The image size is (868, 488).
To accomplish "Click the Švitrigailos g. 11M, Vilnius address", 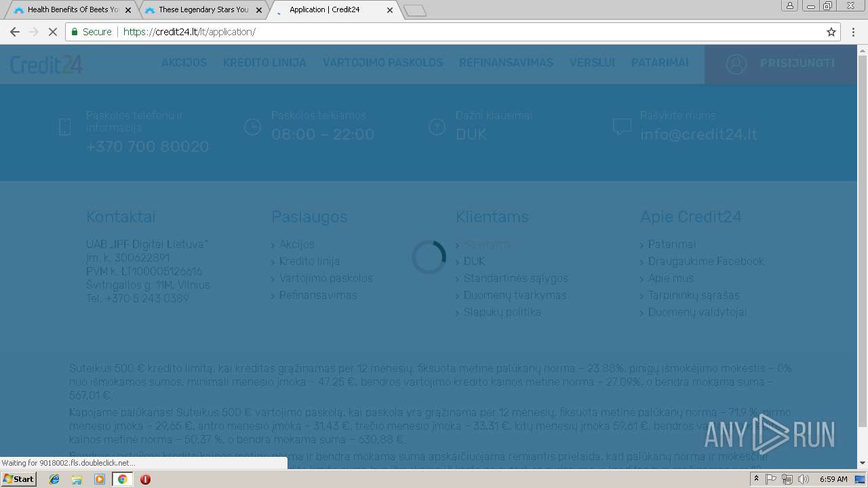I will click(x=148, y=285).
